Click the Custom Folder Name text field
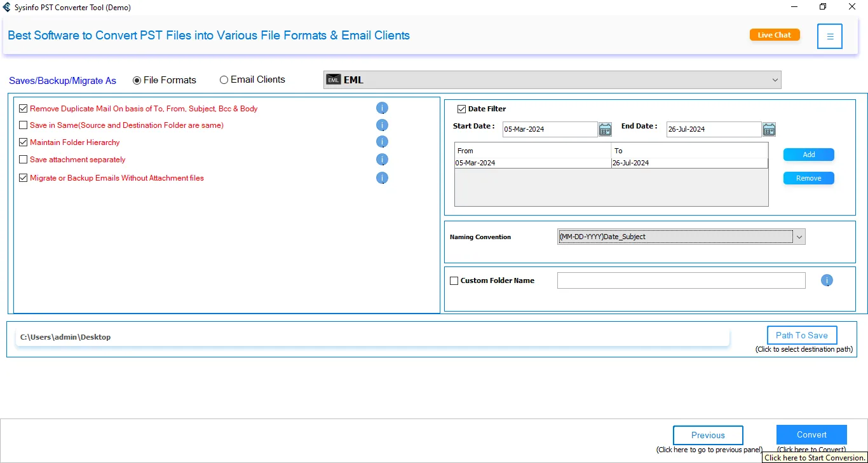This screenshot has height=463, width=868. pos(681,280)
